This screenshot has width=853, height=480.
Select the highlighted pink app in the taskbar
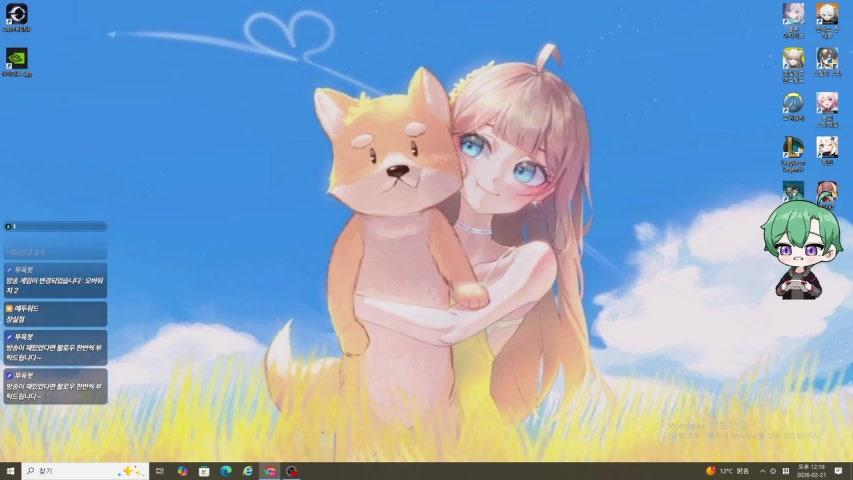point(270,471)
